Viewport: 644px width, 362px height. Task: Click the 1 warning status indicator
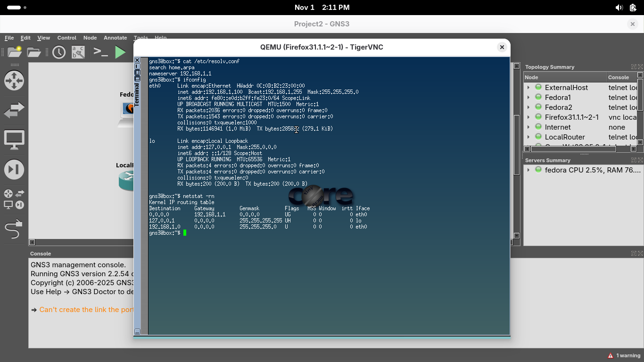click(624, 355)
